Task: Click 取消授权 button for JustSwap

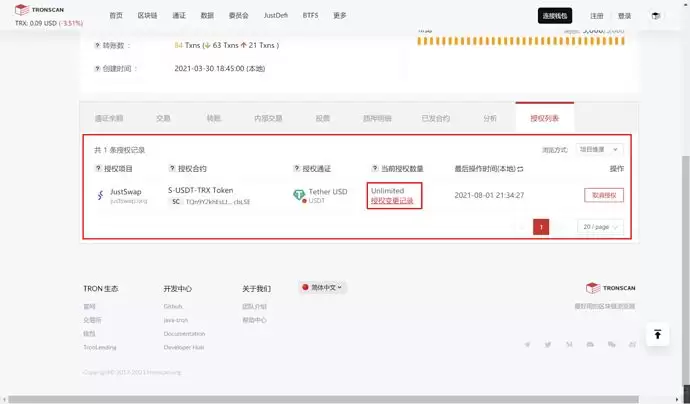Action: pos(604,195)
